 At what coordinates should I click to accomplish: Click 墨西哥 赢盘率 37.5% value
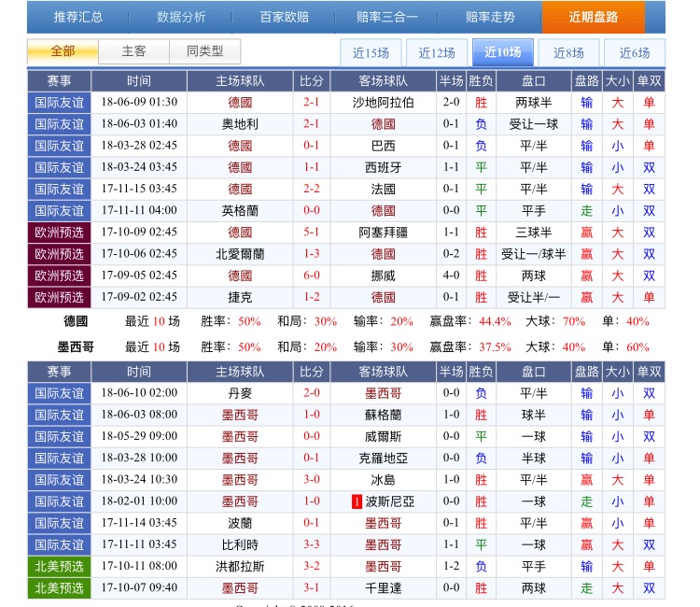pyautogui.click(x=495, y=347)
